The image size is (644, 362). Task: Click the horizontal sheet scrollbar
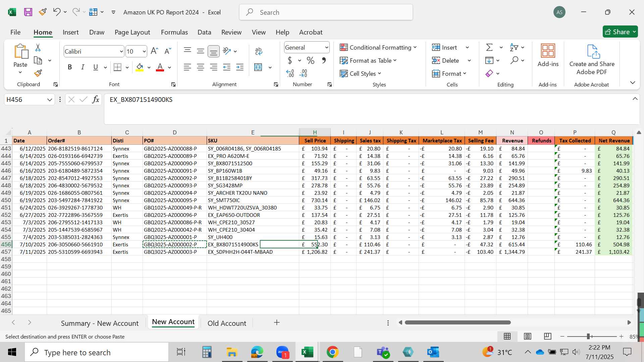[458, 322]
